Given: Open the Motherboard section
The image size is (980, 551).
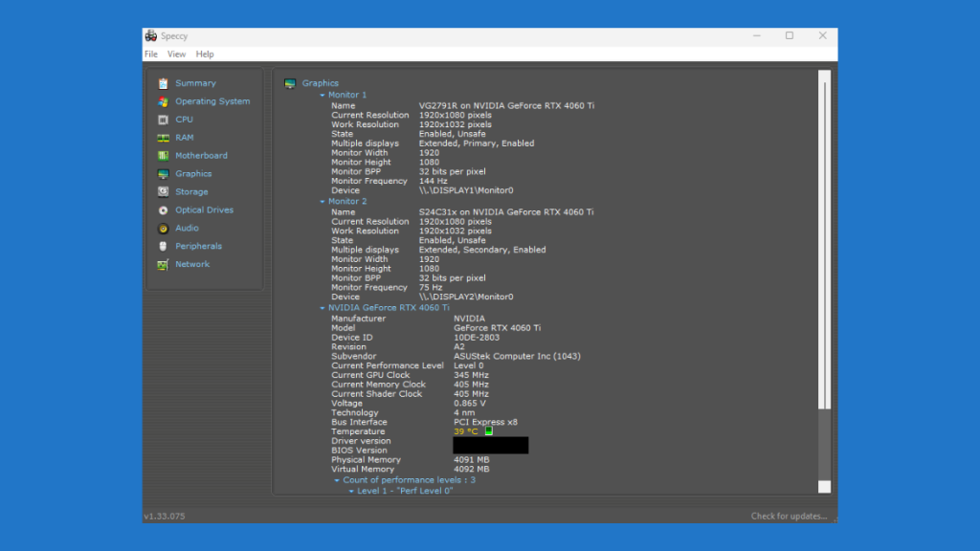Looking at the screenshot, I should tap(201, 156).
